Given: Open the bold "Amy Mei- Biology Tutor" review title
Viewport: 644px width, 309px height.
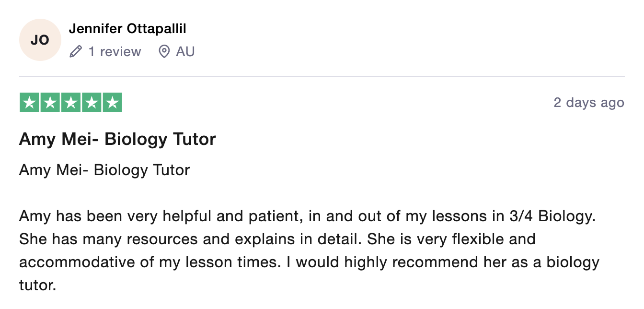Looking at the screenshot, I should [x=117, y=140].
